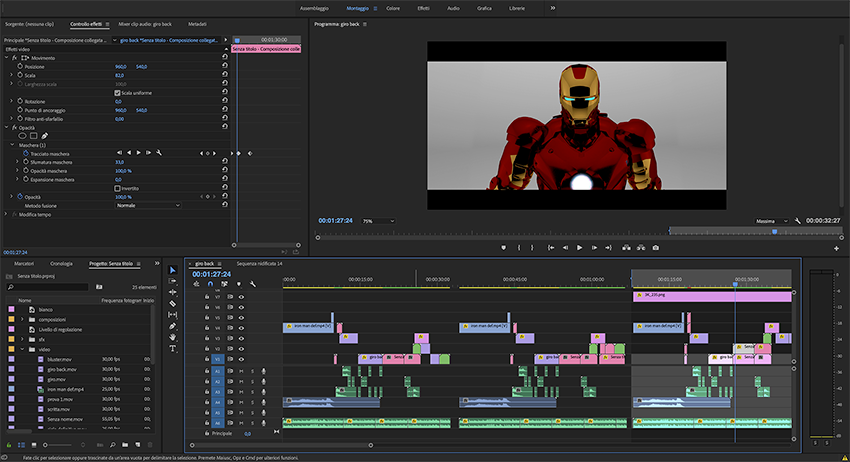
Task: Create a new bin in the Project panel
Action: [125, 445]
